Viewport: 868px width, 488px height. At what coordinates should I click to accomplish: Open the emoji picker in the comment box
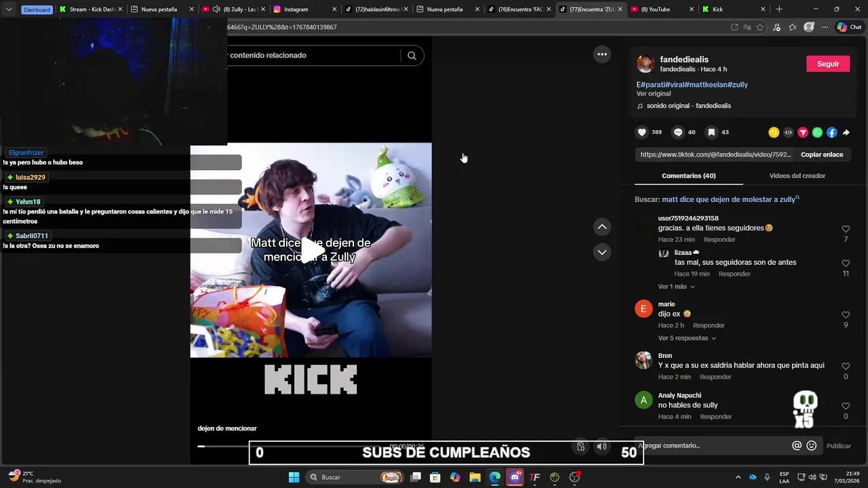pos(811,446)
